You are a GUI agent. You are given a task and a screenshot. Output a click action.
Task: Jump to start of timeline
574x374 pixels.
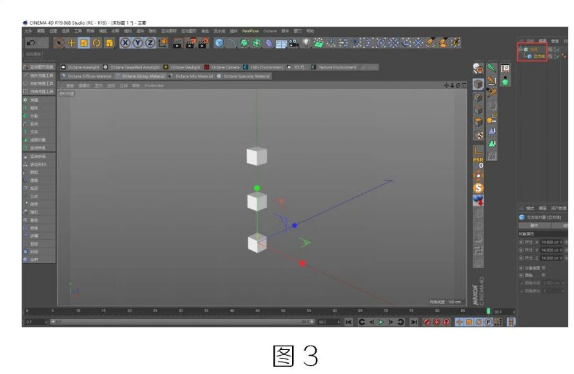coord(348,322)
